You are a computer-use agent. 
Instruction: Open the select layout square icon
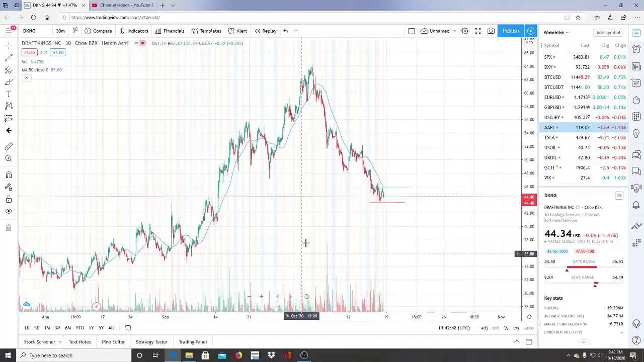(411, 31)
